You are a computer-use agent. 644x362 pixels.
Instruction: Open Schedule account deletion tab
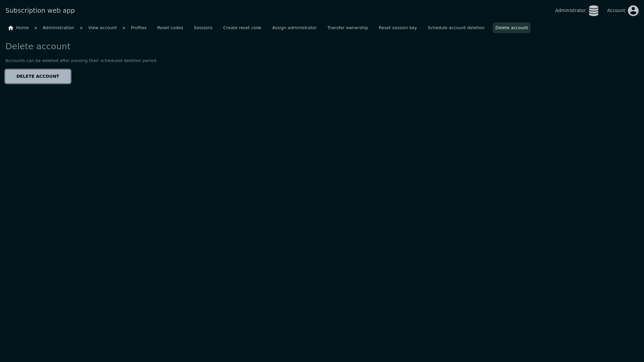(456, 28)
